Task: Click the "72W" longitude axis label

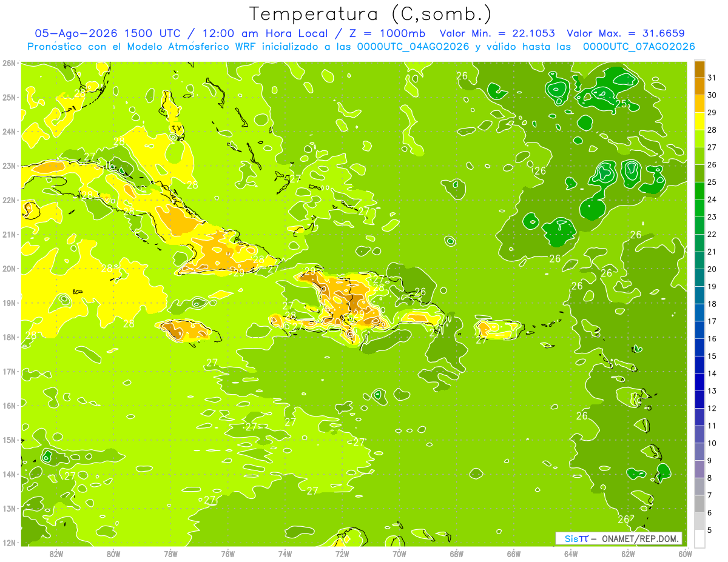Action: point(342,554)
